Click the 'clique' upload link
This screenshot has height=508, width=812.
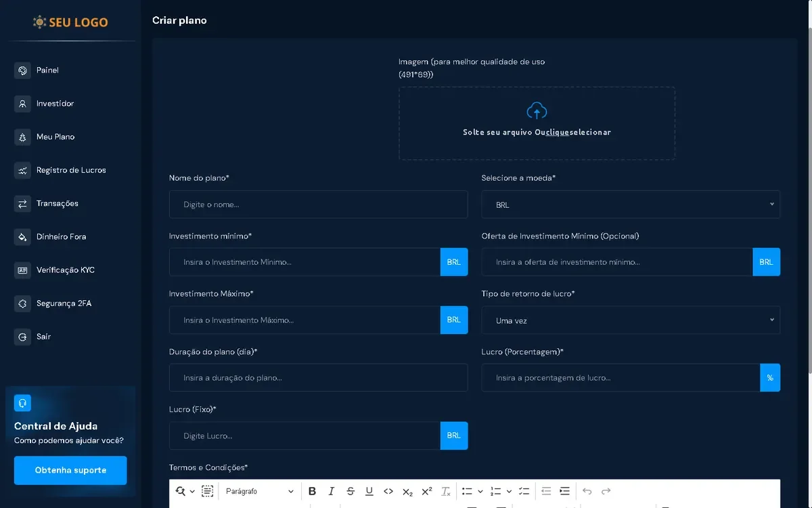tap(558, 133)
